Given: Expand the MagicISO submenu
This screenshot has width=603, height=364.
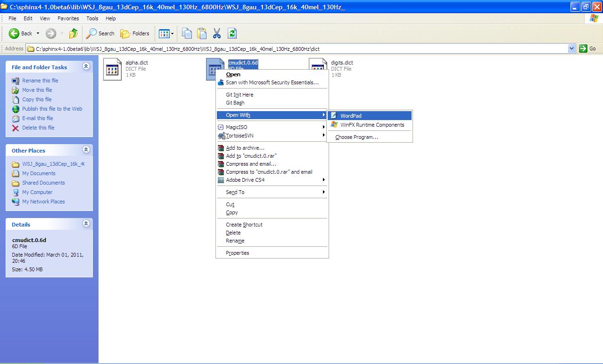Looking at the screenshot, I should [272, 127].
